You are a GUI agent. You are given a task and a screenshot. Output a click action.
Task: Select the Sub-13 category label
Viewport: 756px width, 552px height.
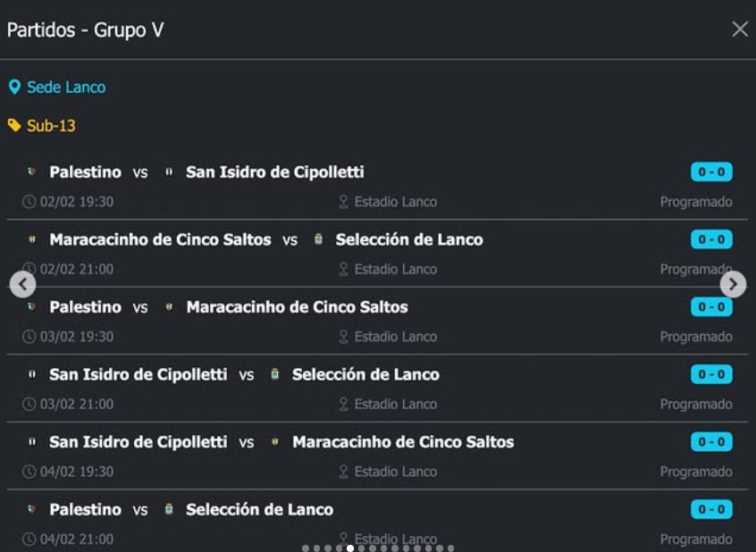point(51,125)
